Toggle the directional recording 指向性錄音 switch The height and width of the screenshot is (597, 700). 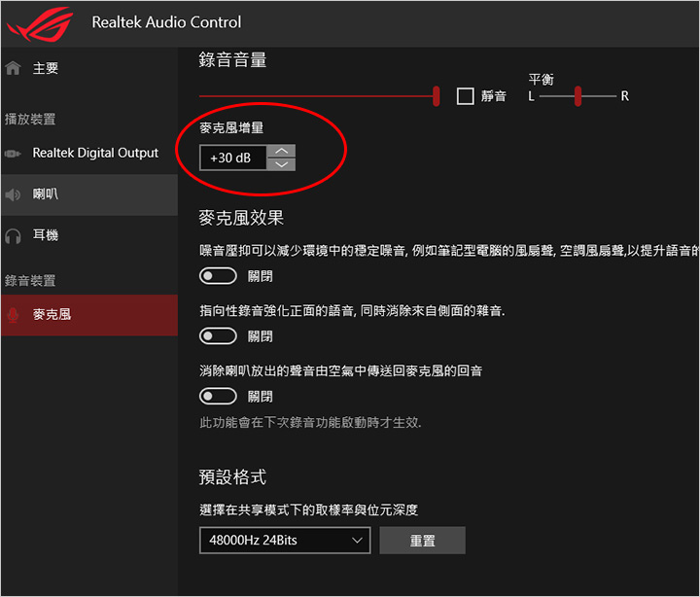(x=218, y=335)
